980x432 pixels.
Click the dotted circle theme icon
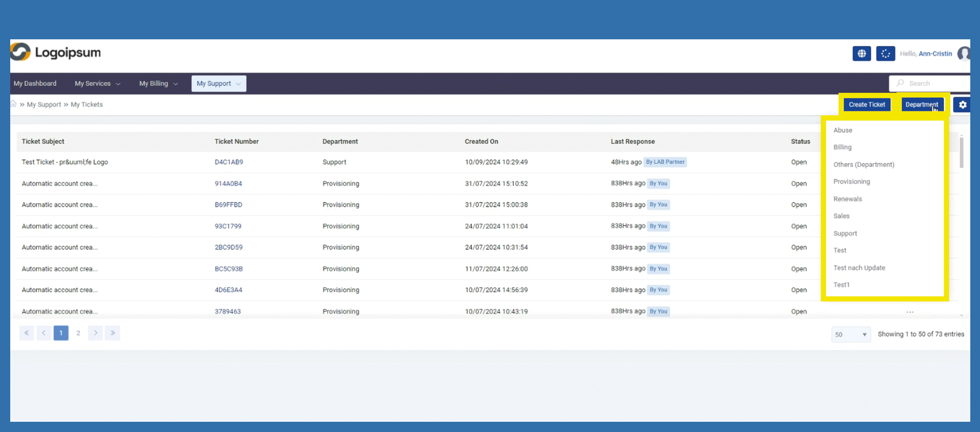pos(885,54)
